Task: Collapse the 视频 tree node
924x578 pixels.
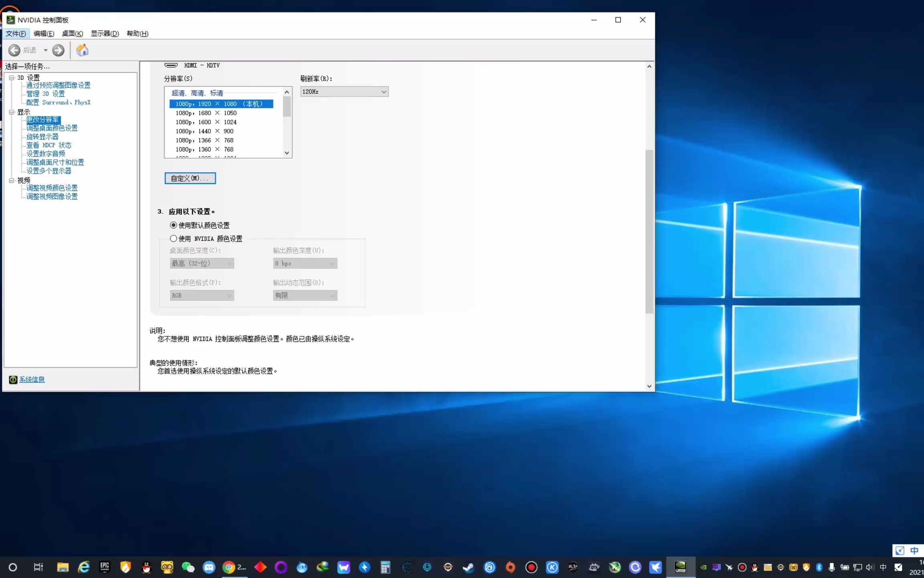Action: coord(12,180)
